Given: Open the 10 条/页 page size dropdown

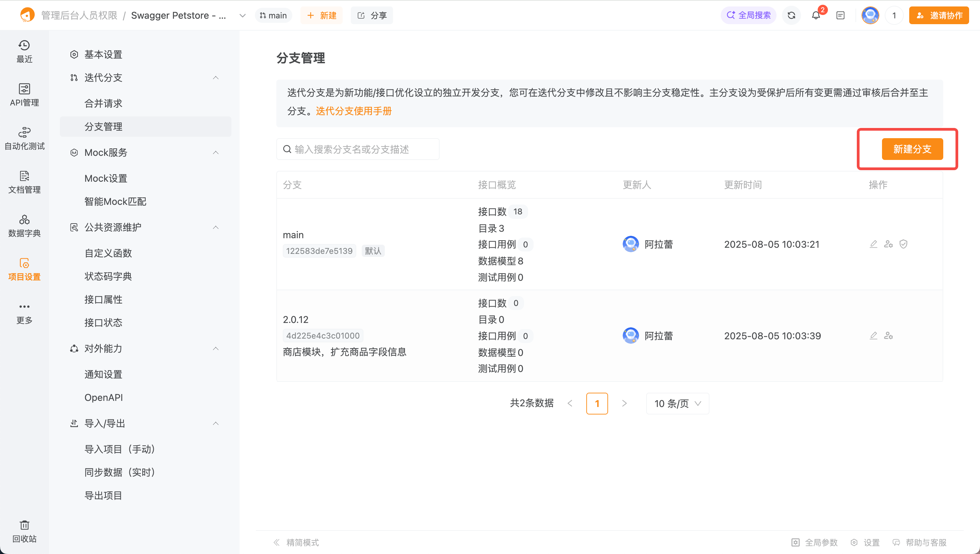Looking at the screenshot, I should click(677, 403).
